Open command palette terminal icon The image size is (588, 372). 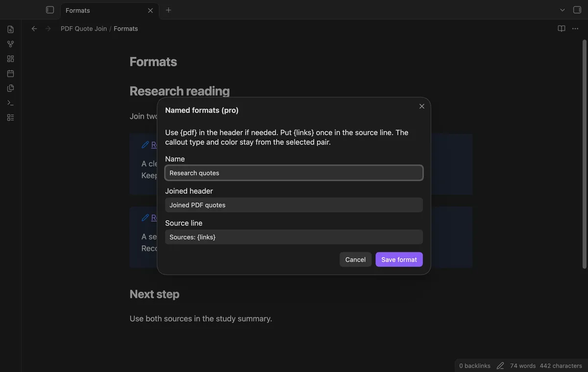[x=10, y=103]
